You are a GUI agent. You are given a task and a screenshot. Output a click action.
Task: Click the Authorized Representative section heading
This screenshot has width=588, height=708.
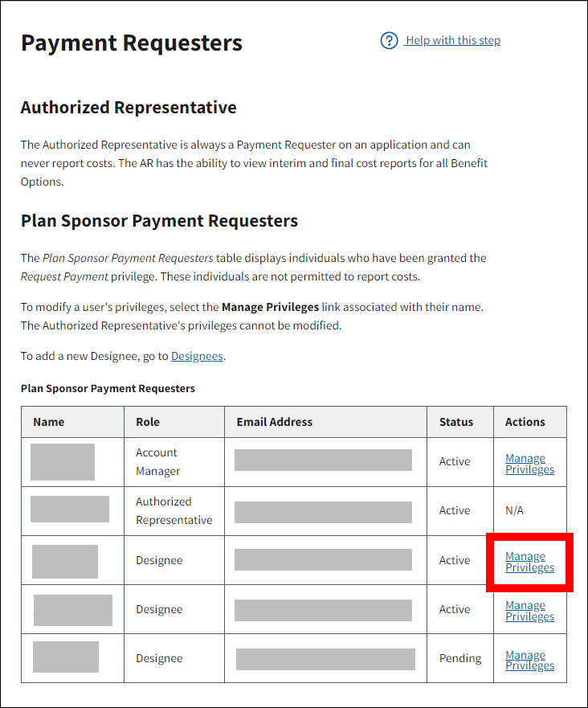(129, 108)
